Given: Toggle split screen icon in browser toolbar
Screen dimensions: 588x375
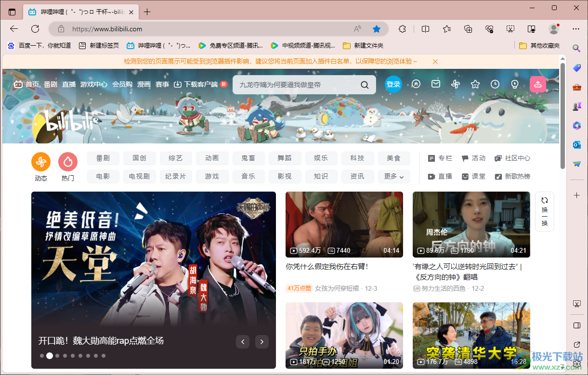Looking at the screenshot, I should point(425,29).
